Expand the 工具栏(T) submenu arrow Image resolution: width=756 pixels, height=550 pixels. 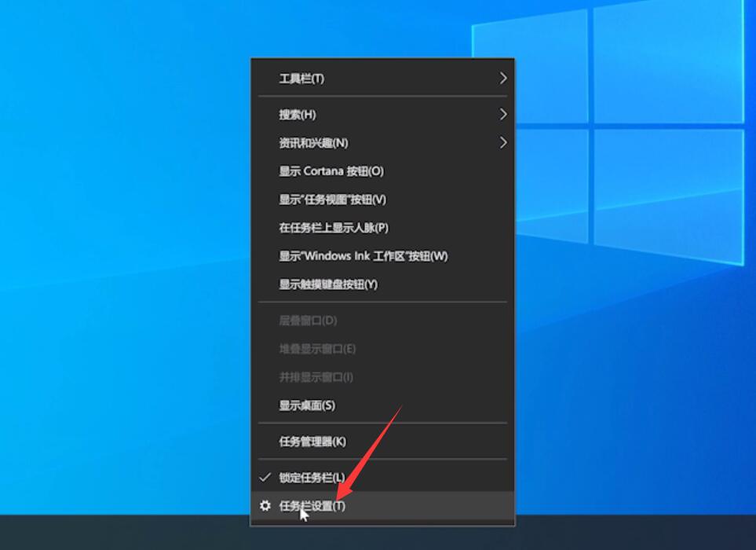pos(503,78)
